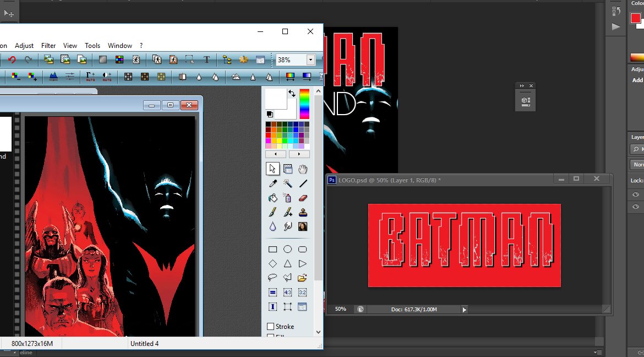644x357 pixels.
Task: Click the gray Redo arrow
Action: (x=28, y=59)
